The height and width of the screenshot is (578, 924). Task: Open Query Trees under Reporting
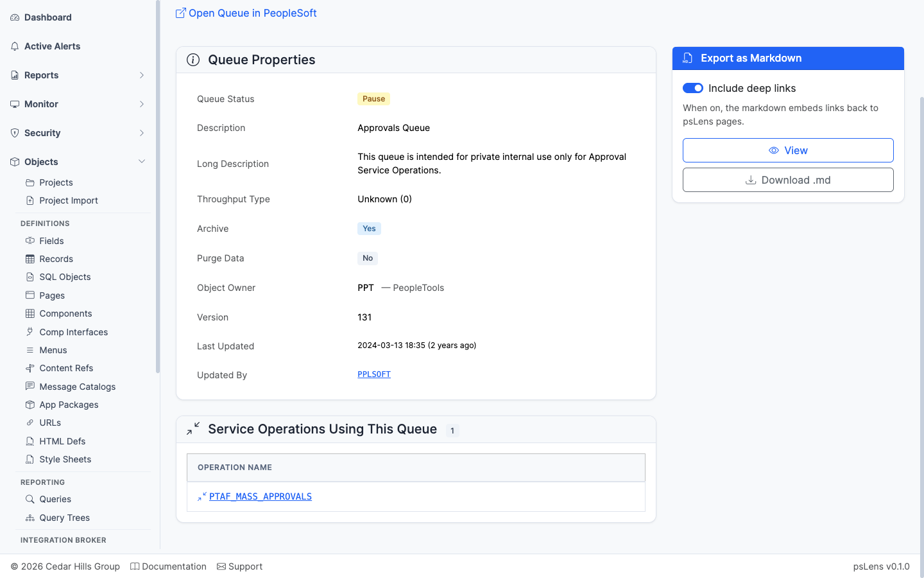[x=65, y=518]
